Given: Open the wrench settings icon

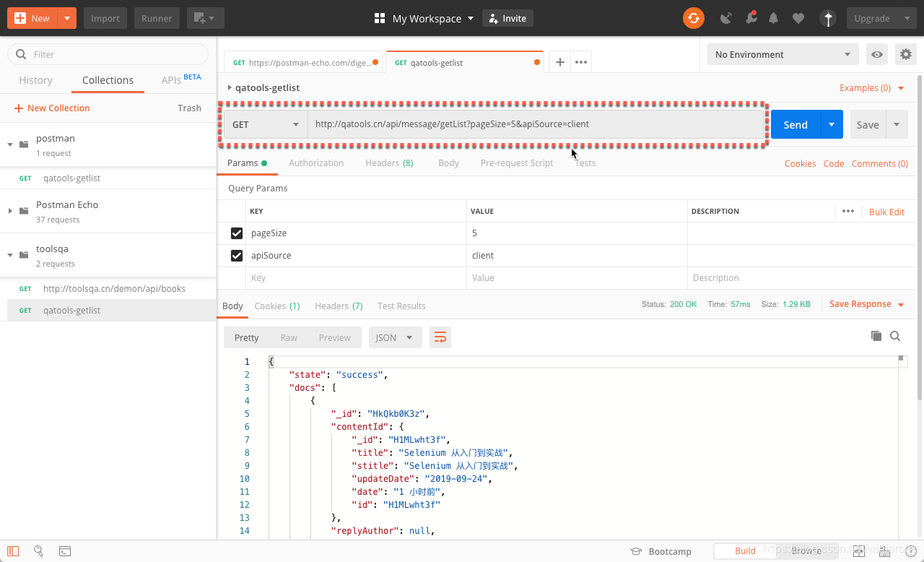Looking at the screenshot, I should tap(751, 18).
